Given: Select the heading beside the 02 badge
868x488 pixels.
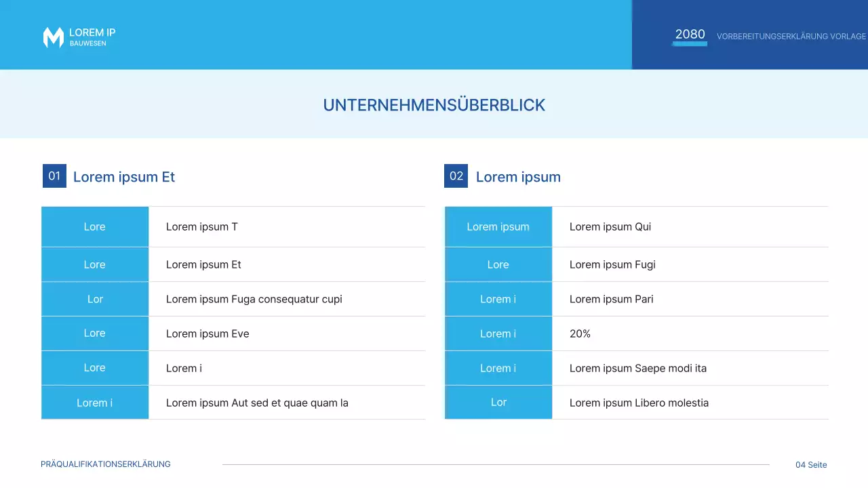Looking at the screenshot, I should (x=518, y=177).
